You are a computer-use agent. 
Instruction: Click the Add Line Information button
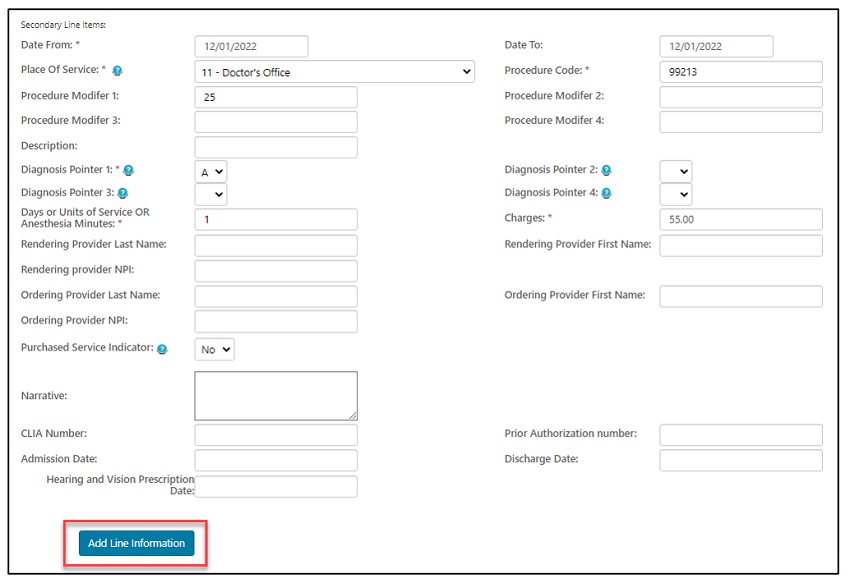[136, 543]
